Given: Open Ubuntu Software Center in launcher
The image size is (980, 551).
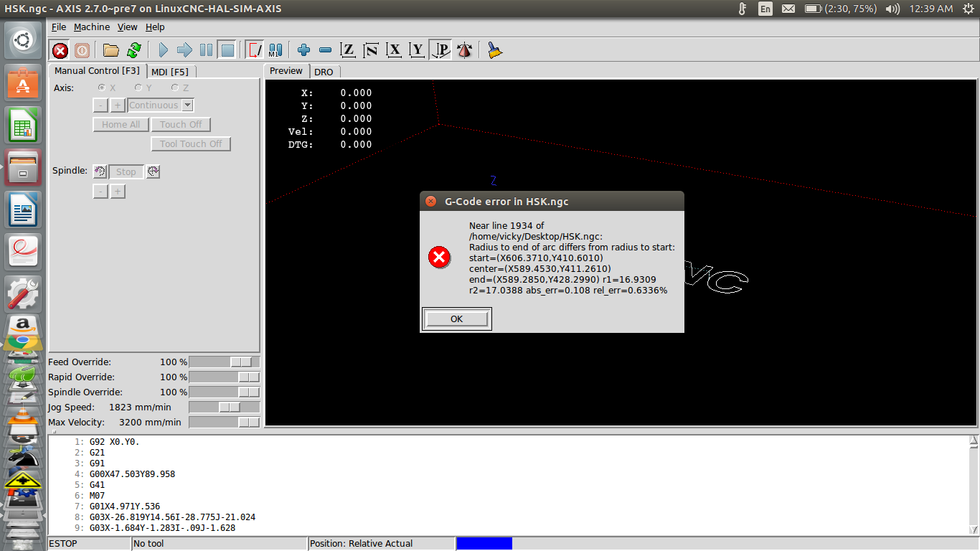Looking at the screenshot, I should pyautogui.click(x=23, y=83).
